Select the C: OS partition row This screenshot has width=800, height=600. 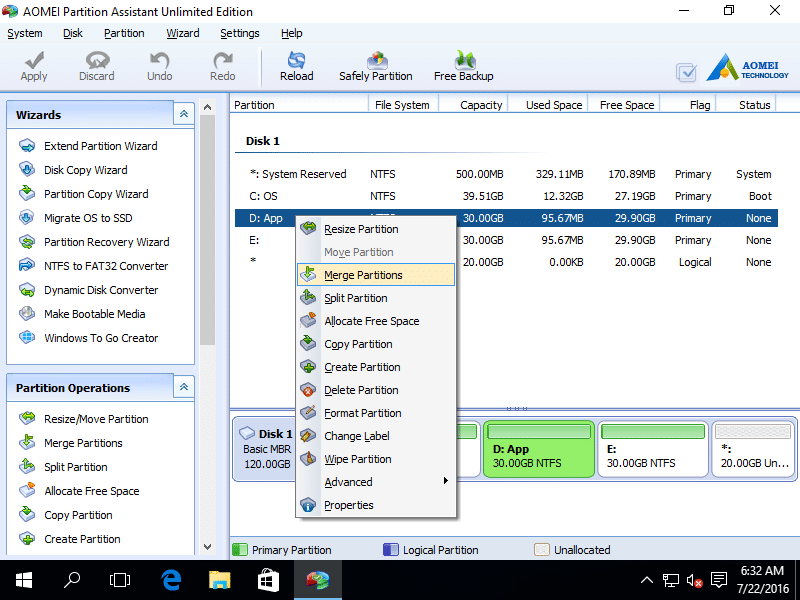[x=506, y=196]
